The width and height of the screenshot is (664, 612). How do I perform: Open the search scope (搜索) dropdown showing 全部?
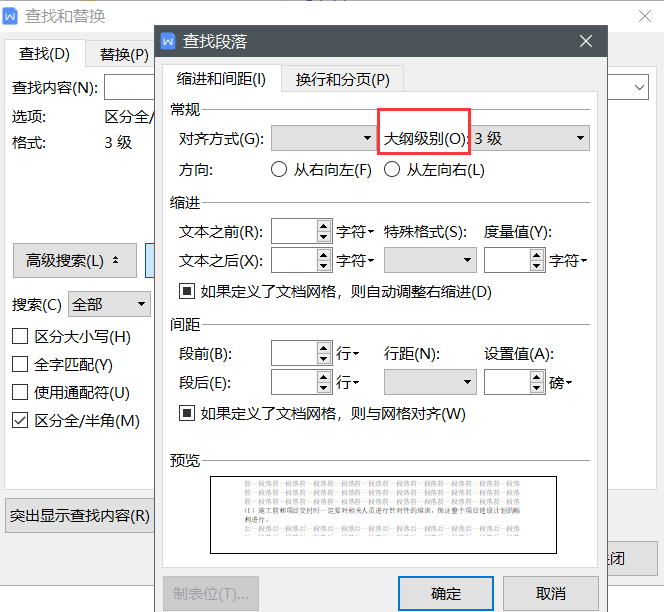pyautogui.click(x=109, y=304)
